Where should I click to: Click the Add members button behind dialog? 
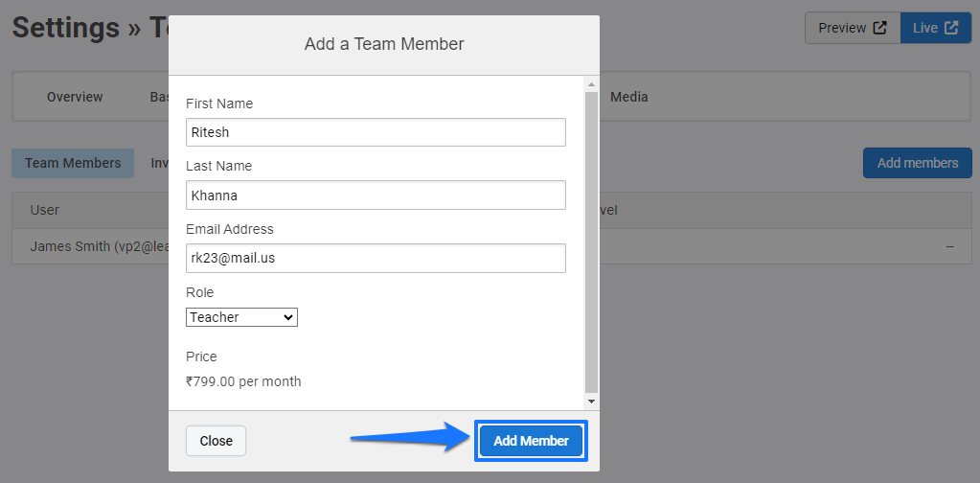click(x=918, y=163)
